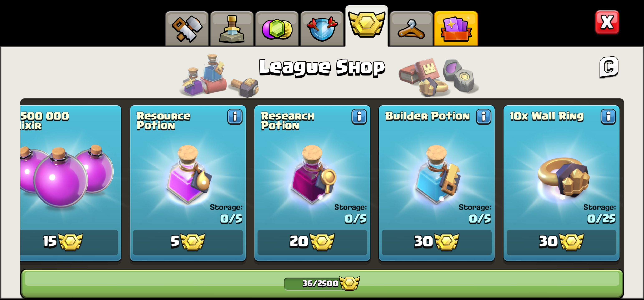
Task: Show info for Resource Potion
Action: click(x=235, y=117)
